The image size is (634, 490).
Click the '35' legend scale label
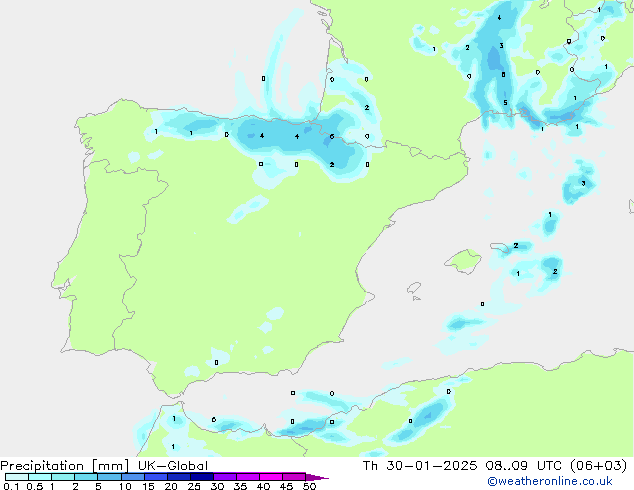[x=240, y=486]
